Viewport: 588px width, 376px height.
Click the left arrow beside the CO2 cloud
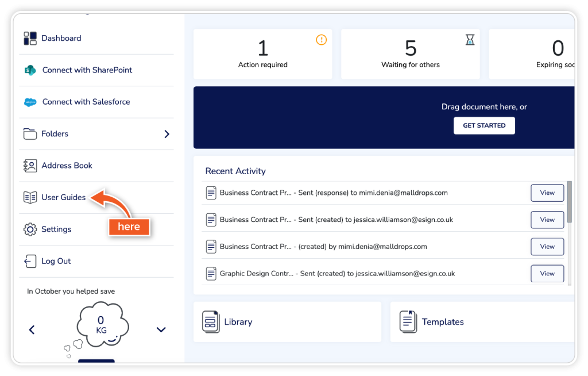(x=32, y=329)
